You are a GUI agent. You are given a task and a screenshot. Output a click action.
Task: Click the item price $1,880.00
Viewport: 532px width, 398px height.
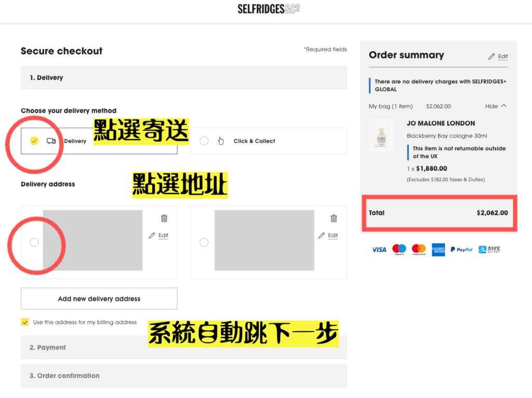pos(432,169)
